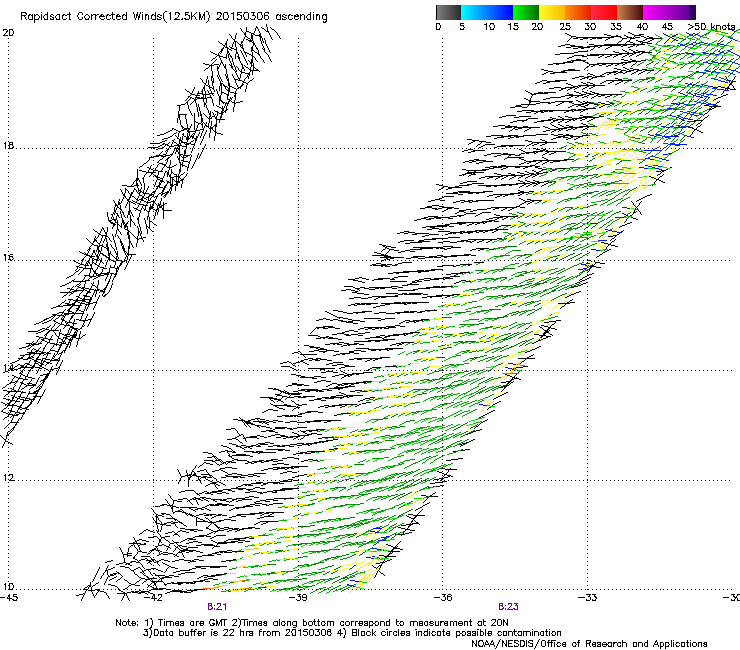Click the orange 25-30 knots legend swatch
740x650 pixels.
click(578, 12)
